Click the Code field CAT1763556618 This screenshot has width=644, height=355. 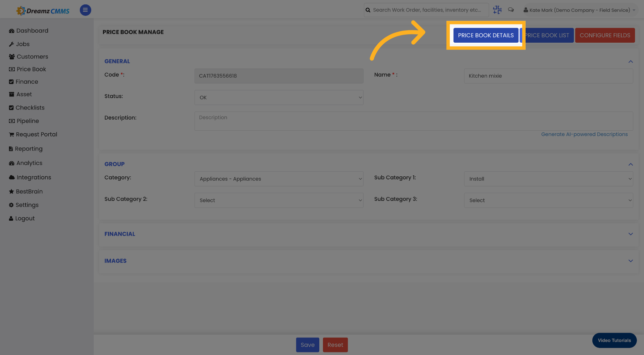point(279,76)
